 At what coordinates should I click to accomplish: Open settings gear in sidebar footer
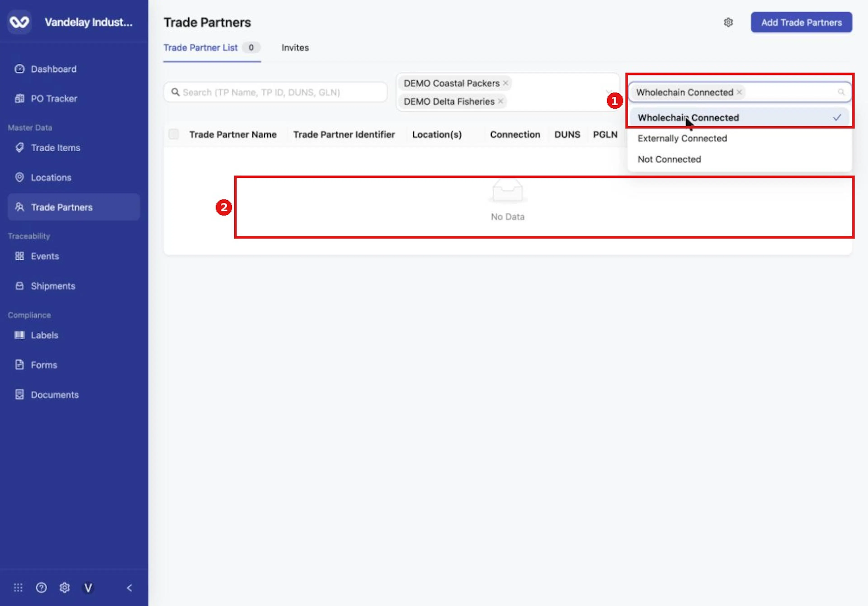[x=65, y=587]
